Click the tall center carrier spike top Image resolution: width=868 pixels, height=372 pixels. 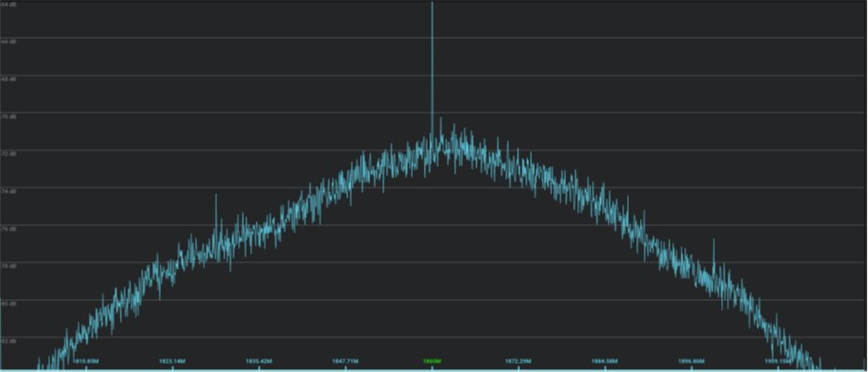[432, 4]
